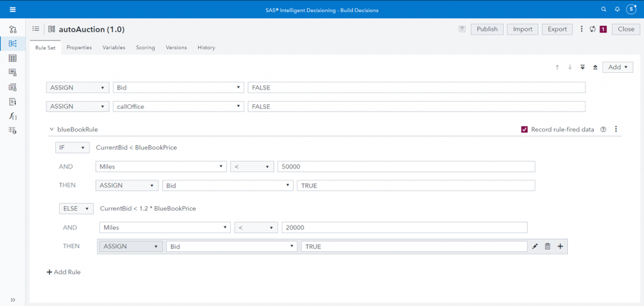This screenshot has width=644, height=306.
Task: Open the Custom Functions f() sidebar icon
Action: tap(13, 116)
